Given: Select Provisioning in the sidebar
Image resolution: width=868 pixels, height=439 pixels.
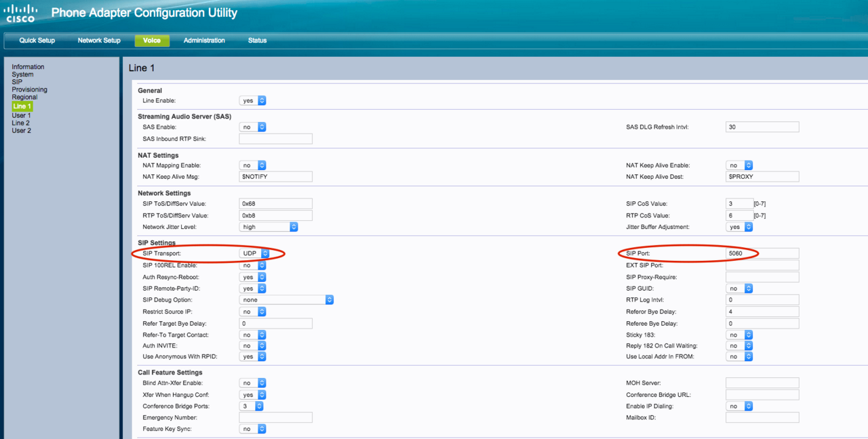Looking at the screenshot, I should point(29,89).
